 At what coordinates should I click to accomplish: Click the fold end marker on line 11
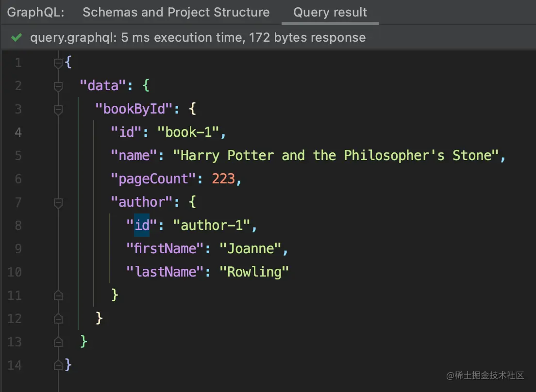58,295
